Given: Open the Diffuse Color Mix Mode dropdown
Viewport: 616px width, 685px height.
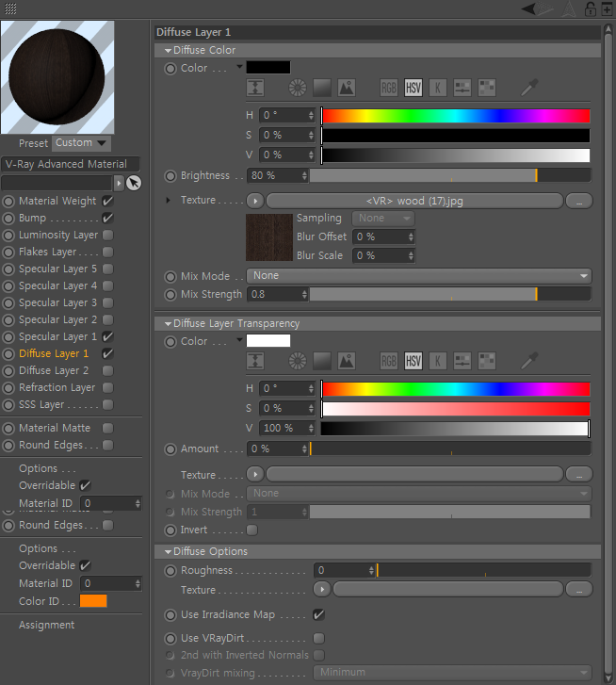Looking at the screenshot, I should [418, 276].
